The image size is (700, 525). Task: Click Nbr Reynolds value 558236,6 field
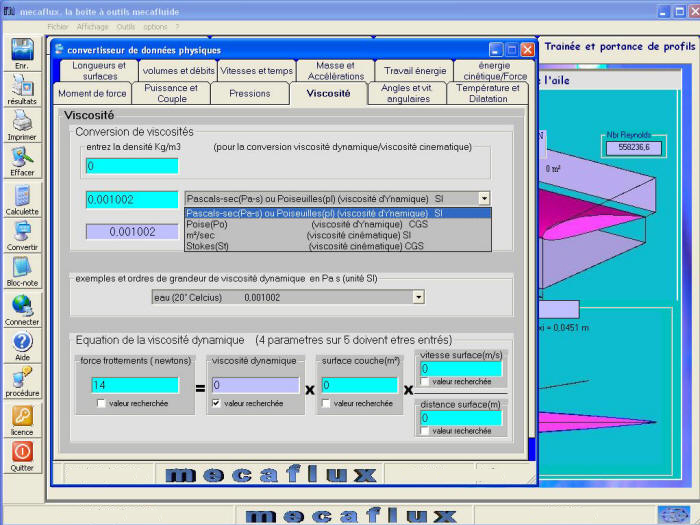pos(634,147)
